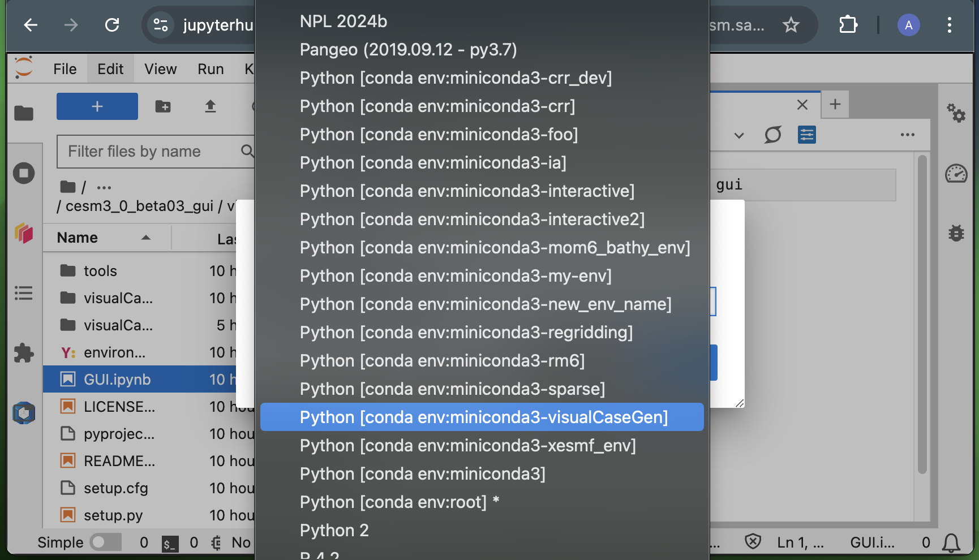Click the notebook vertical scrollbar
979x560 pixels.
922,315
